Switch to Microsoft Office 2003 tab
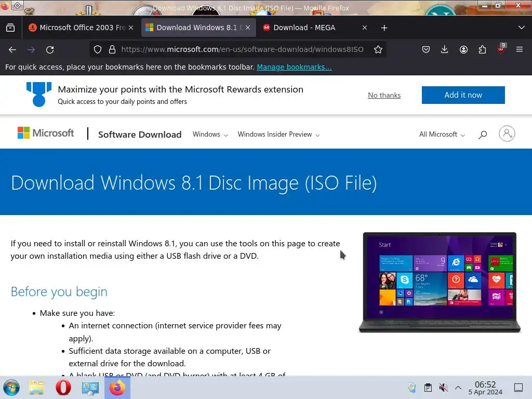Screen dimensions: 532x399 [82, 28]
